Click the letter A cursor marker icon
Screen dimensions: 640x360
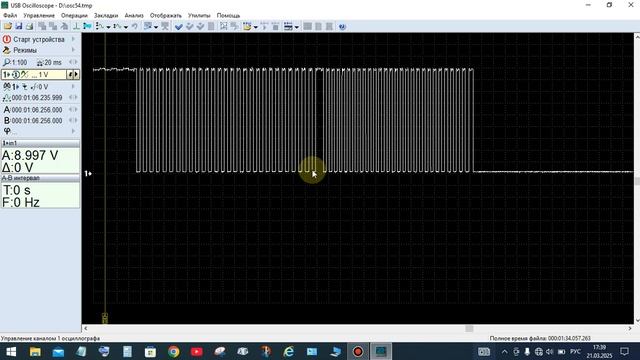point(7,110)
